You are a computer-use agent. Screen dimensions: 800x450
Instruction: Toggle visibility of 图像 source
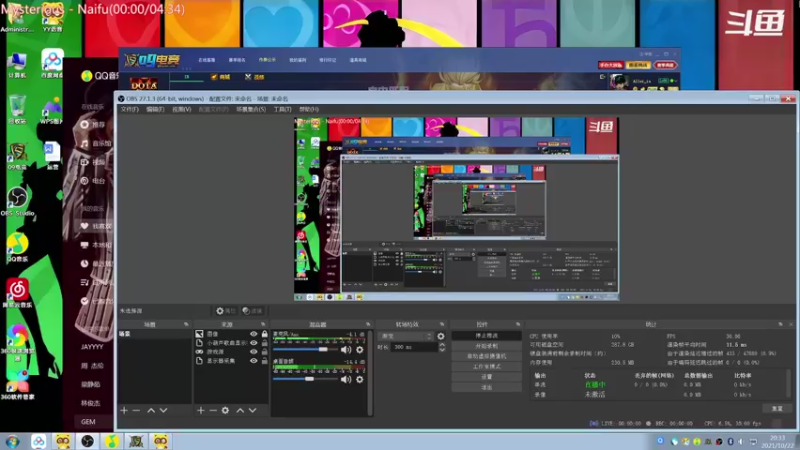[x=254, y=334]
